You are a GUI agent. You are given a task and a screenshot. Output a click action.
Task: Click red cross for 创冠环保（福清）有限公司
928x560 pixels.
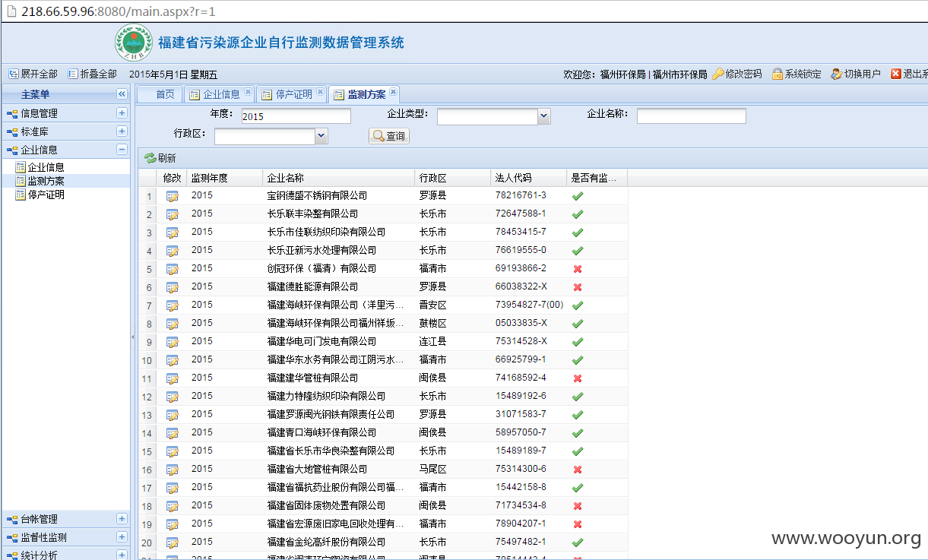click(578, 269)
